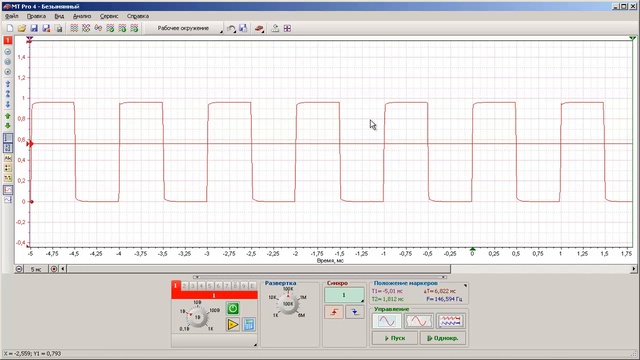640x360 pixels.
Task: Select the first sine-wave mode button under Управление
Action: coord(387,321)
